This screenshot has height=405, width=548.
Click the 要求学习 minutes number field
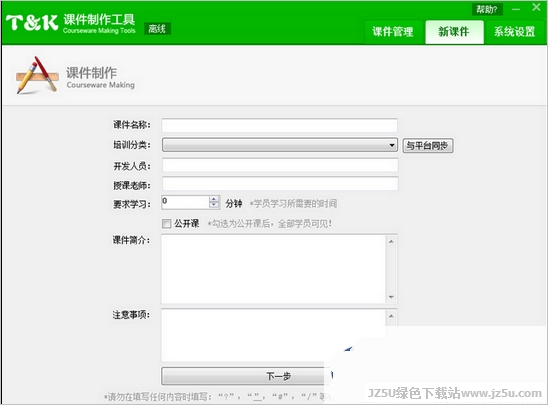coord(185,202)
